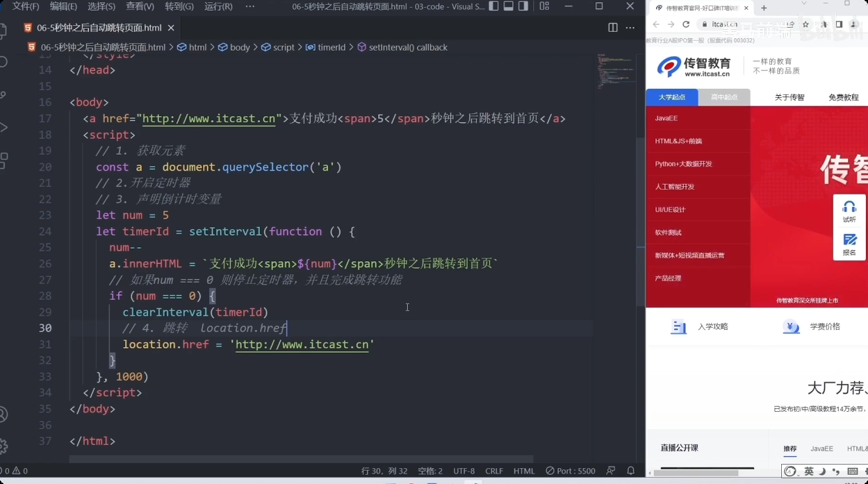Click file name breadcrumb in editor
The width and height of the screenshot is (868, 484).
tap(97, 47)
